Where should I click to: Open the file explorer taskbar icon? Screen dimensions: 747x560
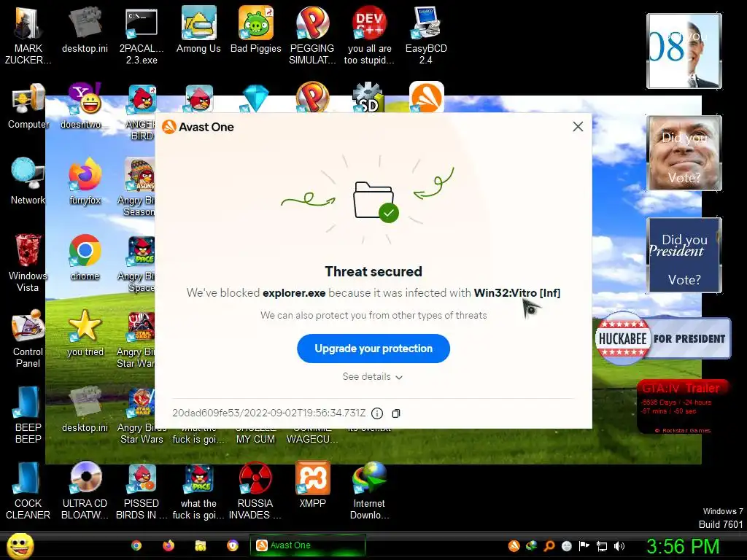[x=201, y=545]
